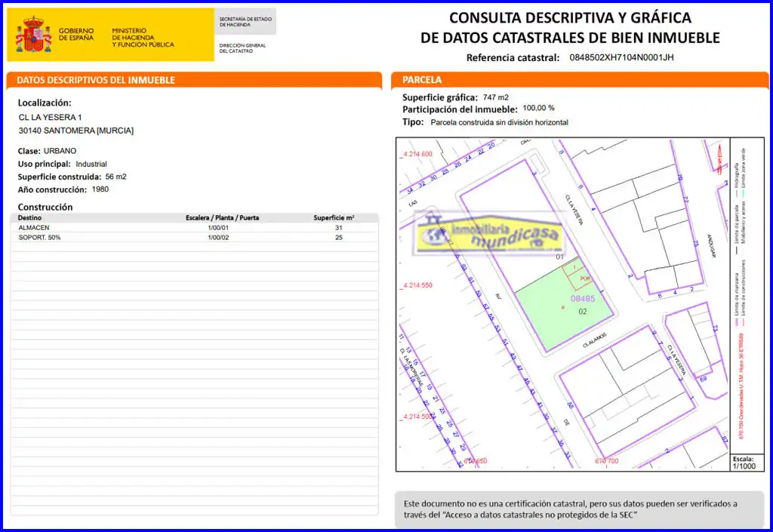Click construction year value "1980"
The height and width of the screenshot is (532, 773).
[100, 189]
